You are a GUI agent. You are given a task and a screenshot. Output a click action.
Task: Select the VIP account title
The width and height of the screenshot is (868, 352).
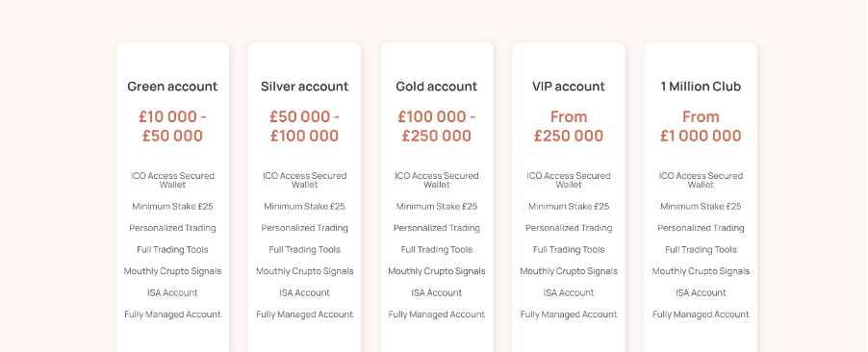tap(569, 87)
